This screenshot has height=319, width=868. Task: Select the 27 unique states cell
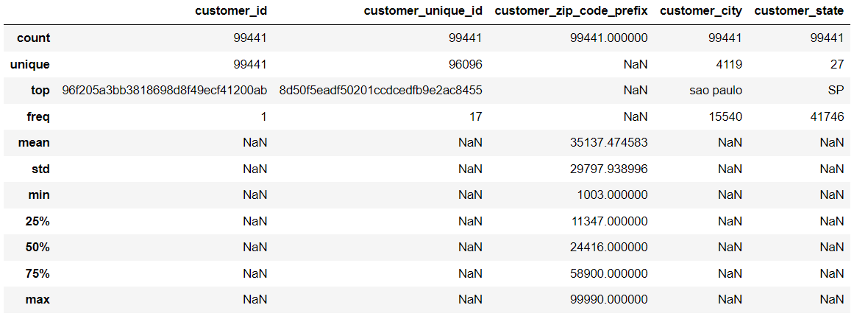837,64
